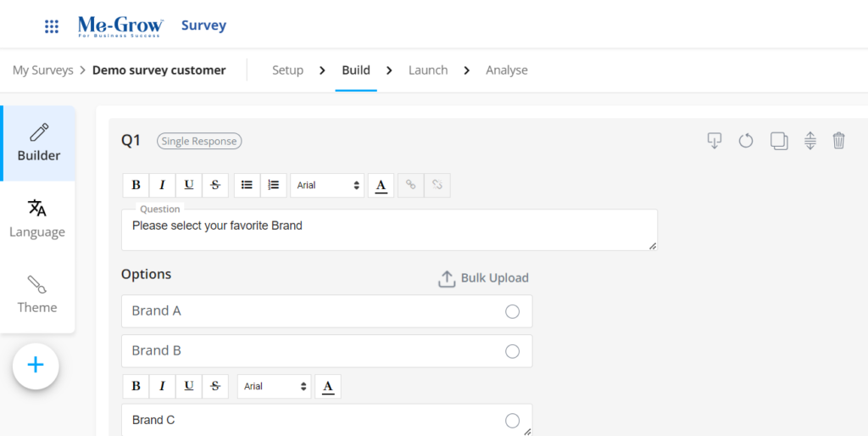Click the Bulk Upload button
The width and height of the screenshot is (868, 436).
pyautogui.click(x=483, y=278)
